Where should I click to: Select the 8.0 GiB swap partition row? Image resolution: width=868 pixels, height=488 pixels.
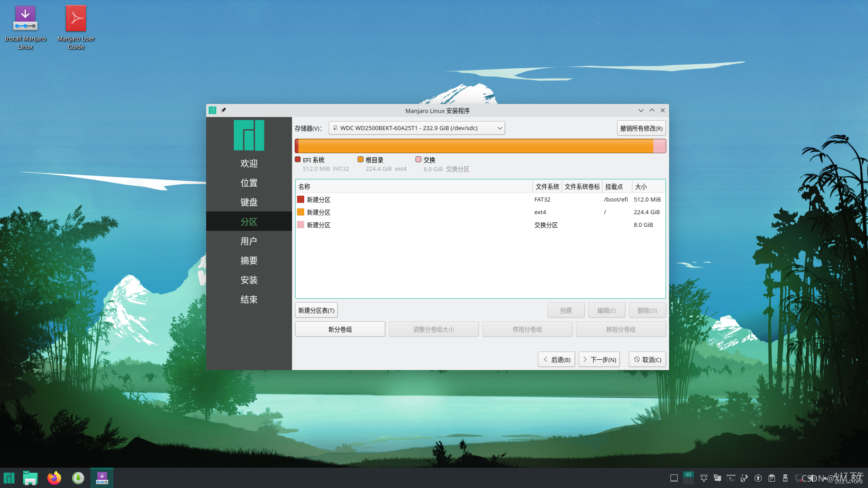point(480,225)
